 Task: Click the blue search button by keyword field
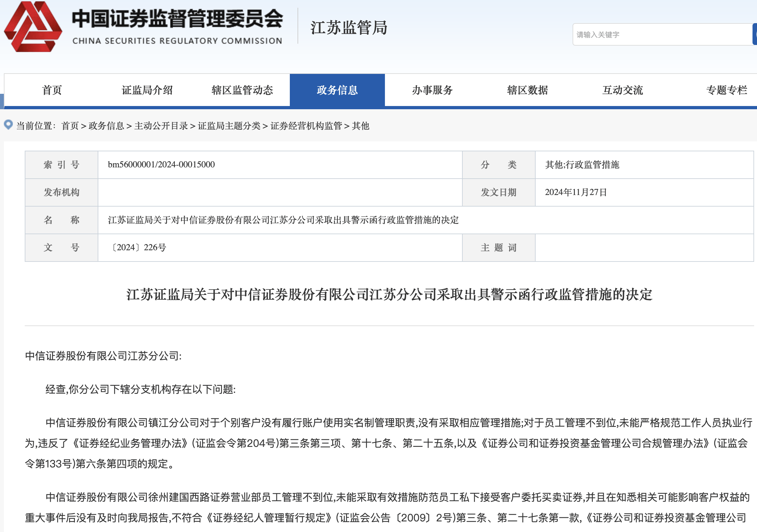[x=754, y=34]
